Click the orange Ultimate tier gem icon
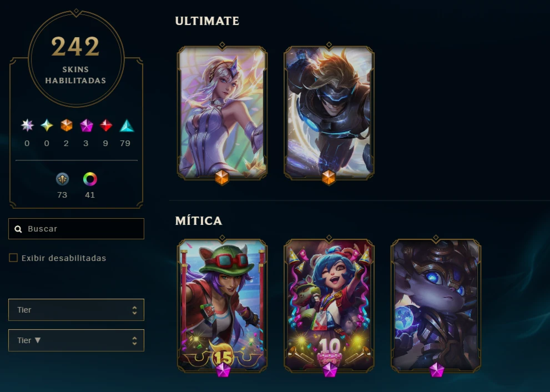Screen dimensions: 550x392 click(x=66, y=125)
